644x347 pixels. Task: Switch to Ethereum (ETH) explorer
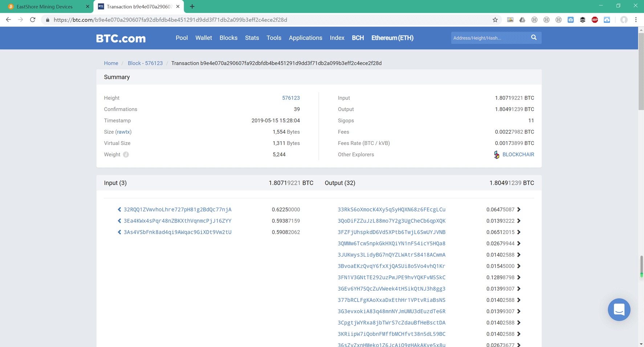[392, 38]
